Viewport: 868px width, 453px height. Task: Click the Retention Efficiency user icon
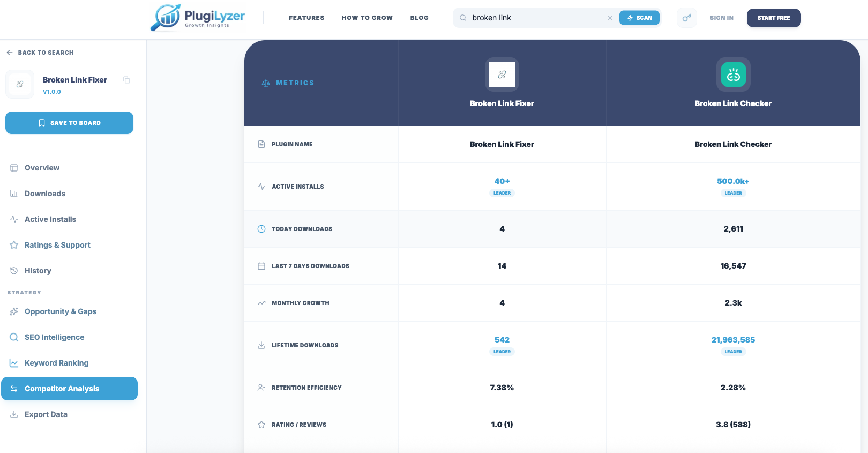click(x=261, y=388)
